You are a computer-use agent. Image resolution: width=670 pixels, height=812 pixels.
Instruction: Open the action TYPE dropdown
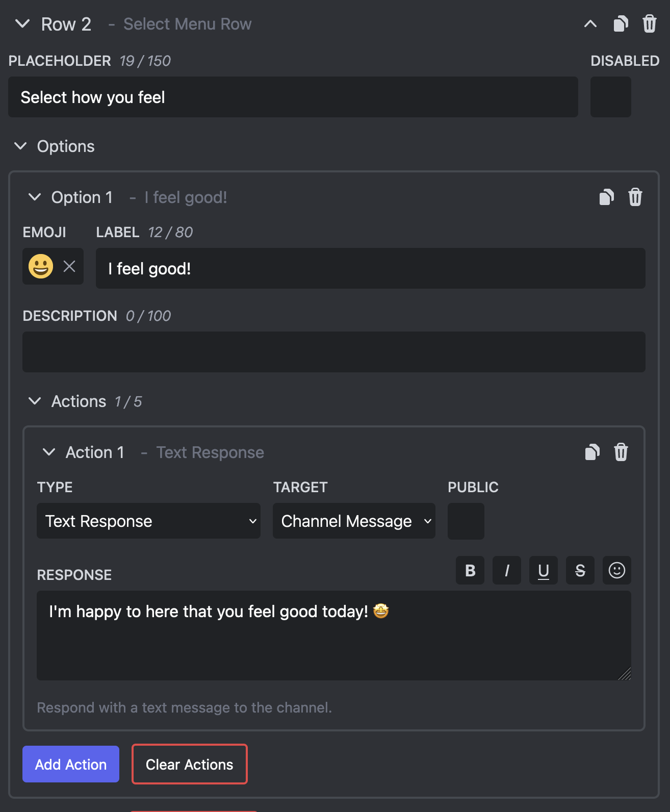tap(148, 521)
